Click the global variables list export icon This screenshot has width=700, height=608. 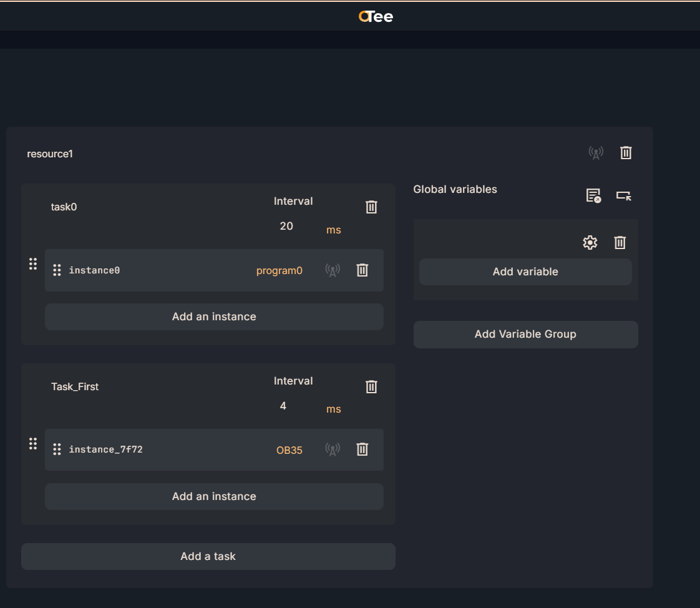coord(593,196)
